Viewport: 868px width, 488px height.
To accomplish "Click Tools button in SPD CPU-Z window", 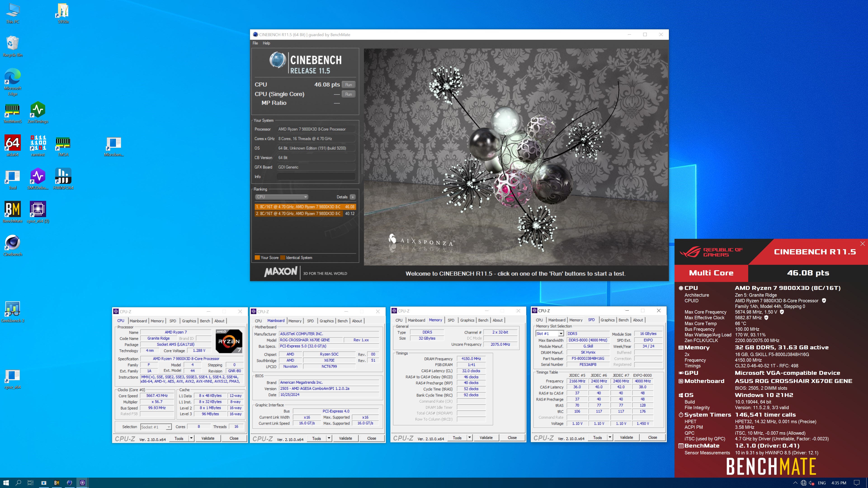I will tap(597, 437).
